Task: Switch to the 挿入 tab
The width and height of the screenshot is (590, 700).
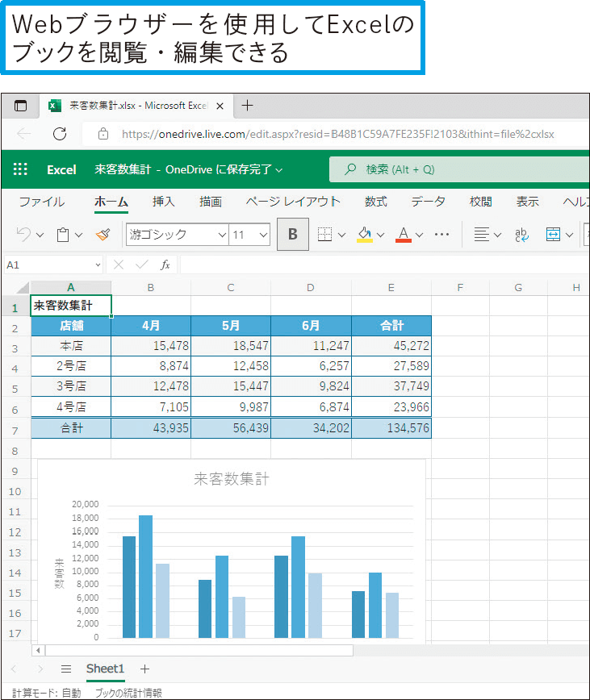Action: 164,202
